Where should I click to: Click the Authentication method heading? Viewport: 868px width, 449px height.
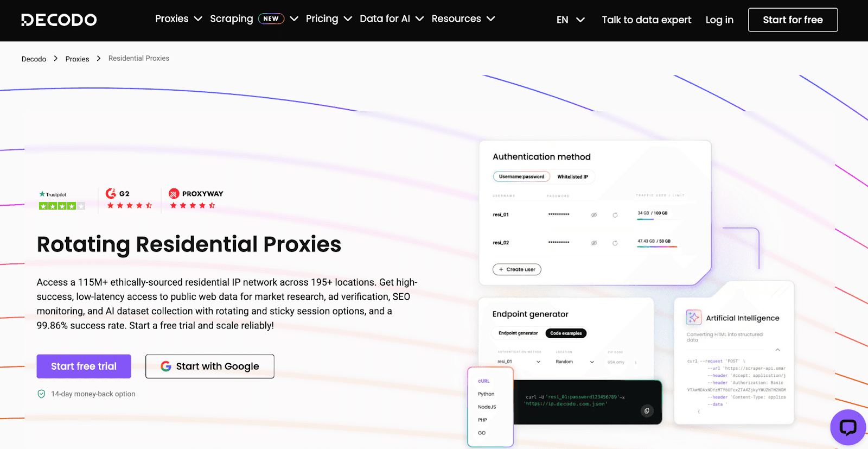[541, 157]
